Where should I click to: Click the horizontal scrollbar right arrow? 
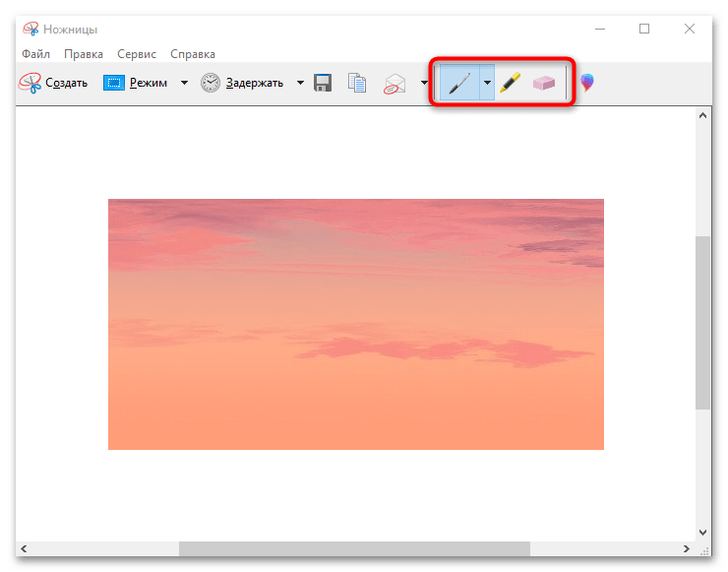pos(687,548)
